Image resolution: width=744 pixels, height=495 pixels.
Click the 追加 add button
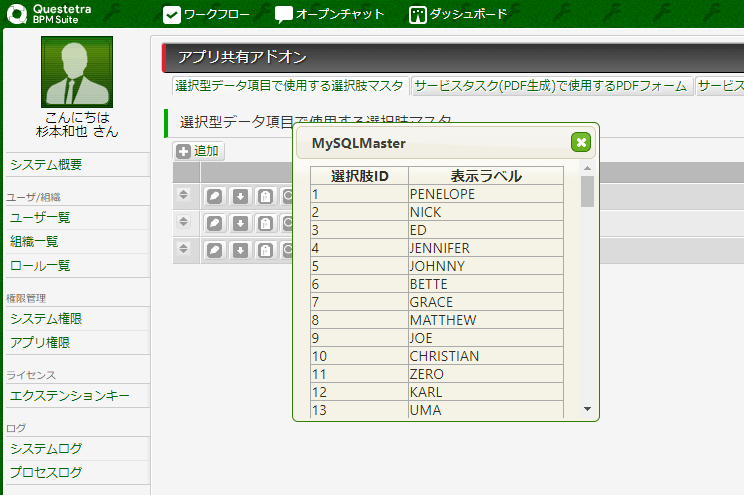point(199,151)
